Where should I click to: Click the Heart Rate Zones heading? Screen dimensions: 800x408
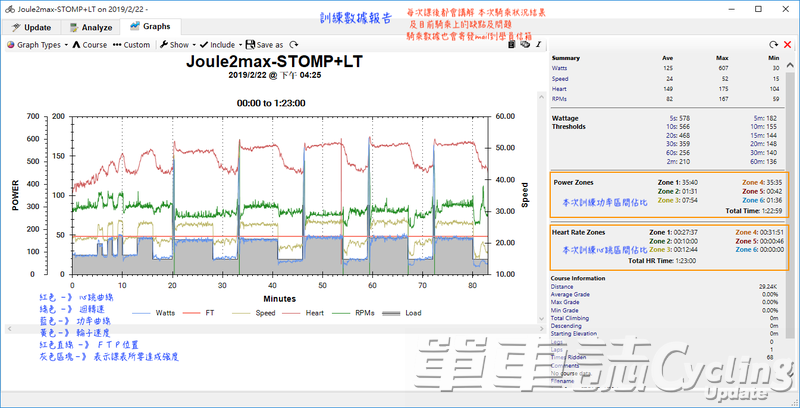(x=579, y=232)
